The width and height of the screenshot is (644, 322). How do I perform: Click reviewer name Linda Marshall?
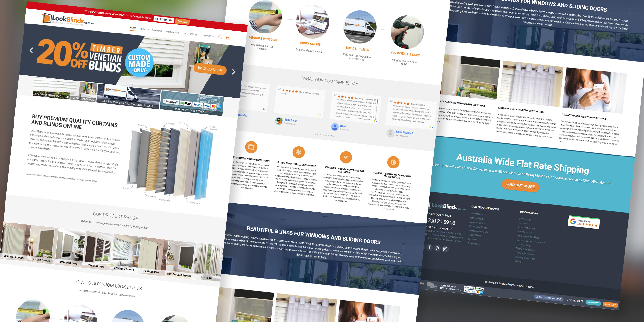(404, 132)
